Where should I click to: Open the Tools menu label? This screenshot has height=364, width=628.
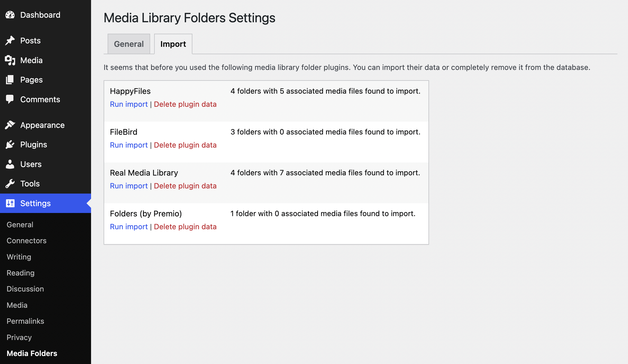30,184
